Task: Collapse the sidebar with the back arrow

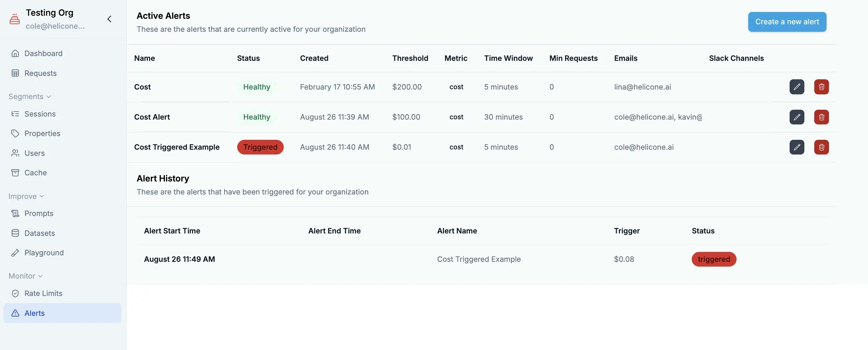Action: 109,19
